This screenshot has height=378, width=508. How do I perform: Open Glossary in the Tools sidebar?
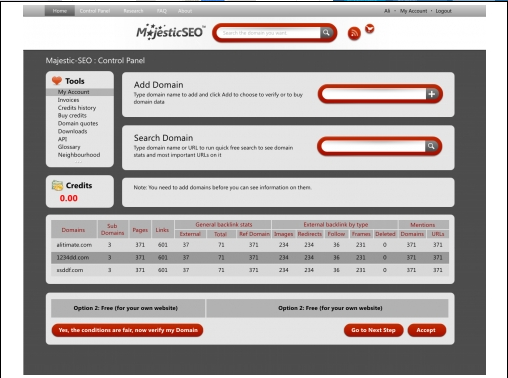tap(69, 147)
